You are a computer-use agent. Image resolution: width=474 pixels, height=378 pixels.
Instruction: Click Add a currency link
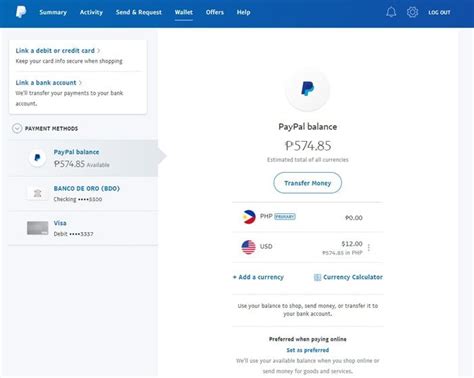click(x=258, y=277)
